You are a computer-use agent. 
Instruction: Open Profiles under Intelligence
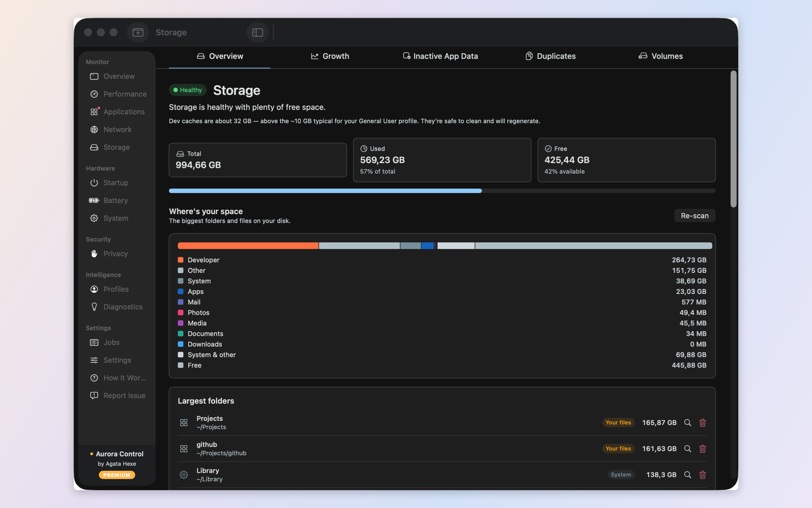[117, 289]
